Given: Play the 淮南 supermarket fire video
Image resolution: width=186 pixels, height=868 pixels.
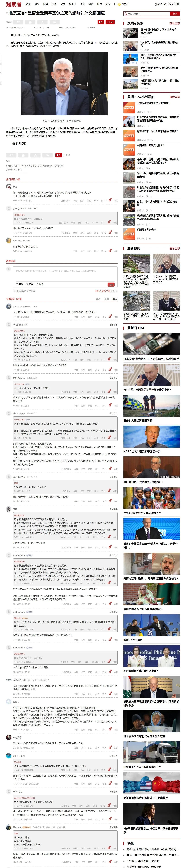Looking at the screenshot, I should [x=137, y=301].
